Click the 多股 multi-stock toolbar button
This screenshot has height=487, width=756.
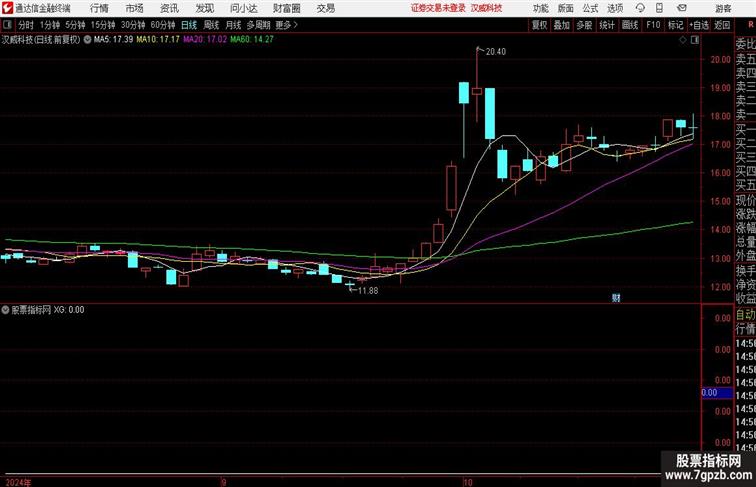pyautogui.click(x=584, y=25)
